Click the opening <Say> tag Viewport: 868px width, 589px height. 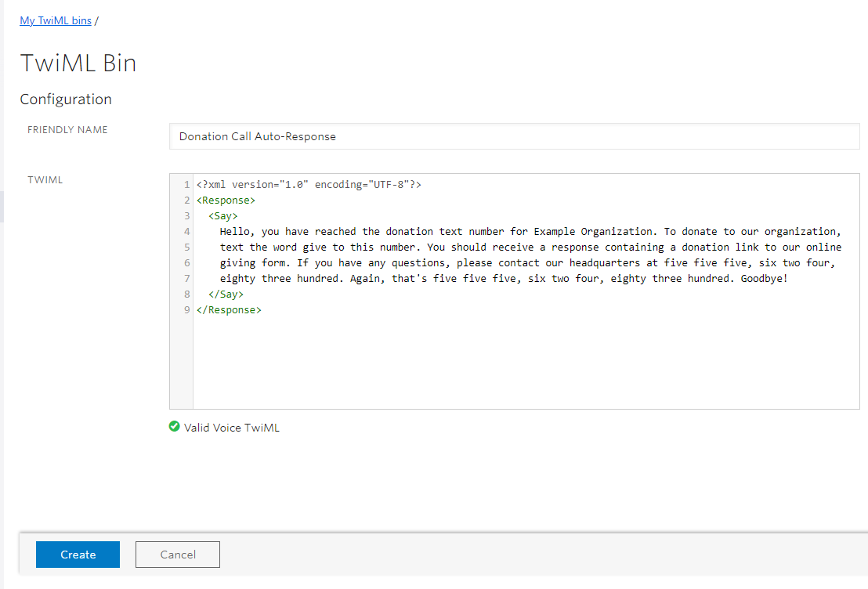[x=223, y=216]
